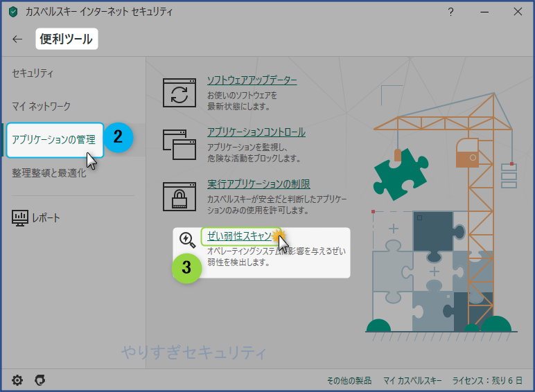This screenshot has width=535, height=392.
Task: Click the 便利ツール page title
Action: coord(67,39)
